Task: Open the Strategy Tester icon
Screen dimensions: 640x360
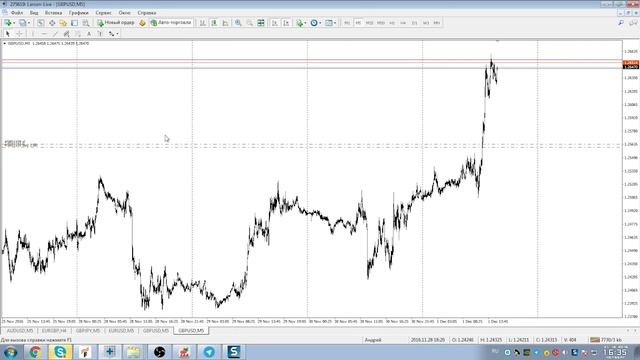Action: (x=86, y=23)
